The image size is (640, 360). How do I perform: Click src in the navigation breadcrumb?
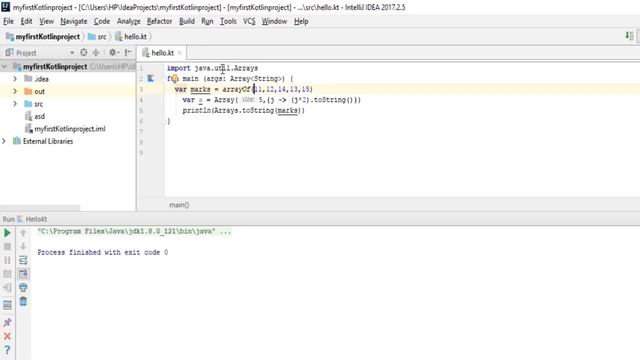[x=97, y=36]
